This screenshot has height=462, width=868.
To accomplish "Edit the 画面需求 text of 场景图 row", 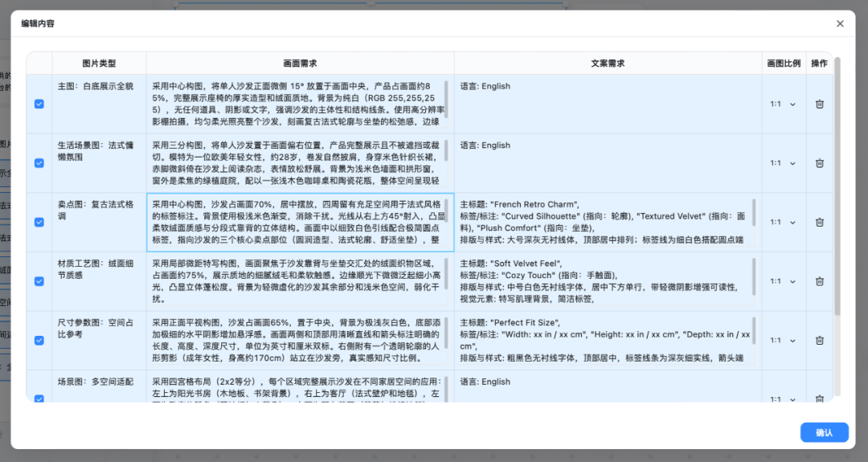I will tap(300, 387).
